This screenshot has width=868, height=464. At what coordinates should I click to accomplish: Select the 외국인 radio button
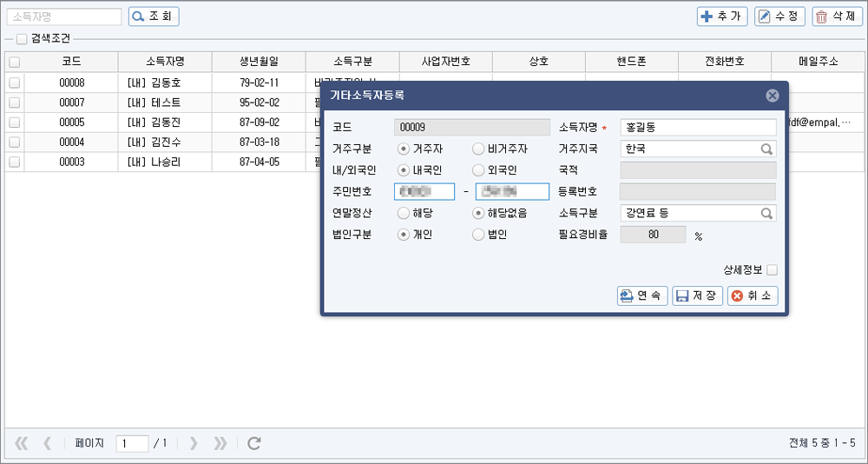click(x=478, y=170)
